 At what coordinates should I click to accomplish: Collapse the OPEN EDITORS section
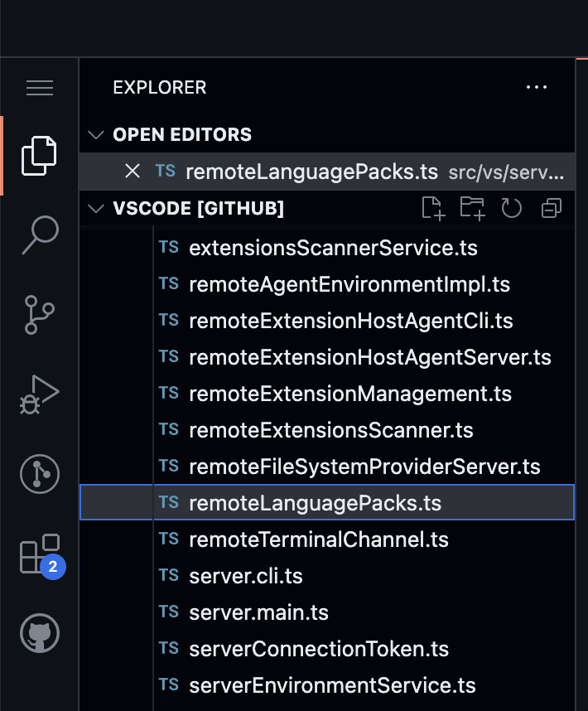point(95,134)
